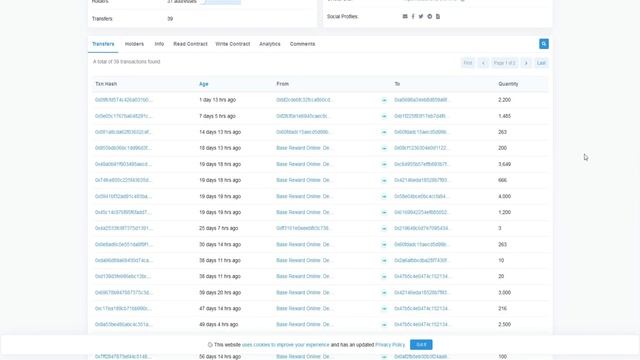The width and height of the screenshot is (640, 360).
Task: Open the token search magnifier icon
Action: point(544,44)
